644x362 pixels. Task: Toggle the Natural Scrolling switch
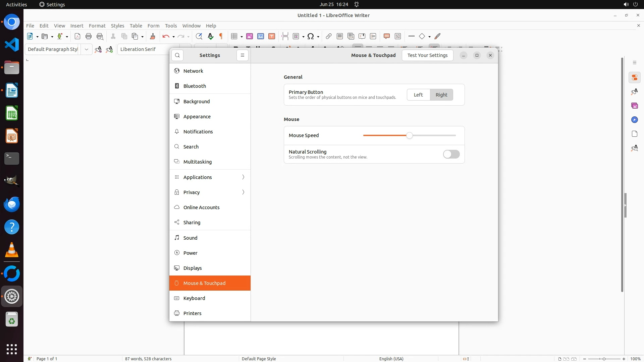[451, 154]
